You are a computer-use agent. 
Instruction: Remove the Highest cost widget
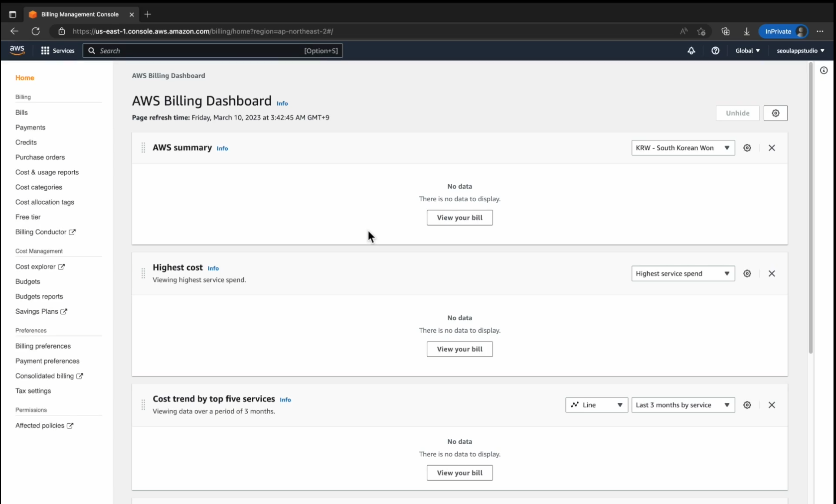pos(772,273)
